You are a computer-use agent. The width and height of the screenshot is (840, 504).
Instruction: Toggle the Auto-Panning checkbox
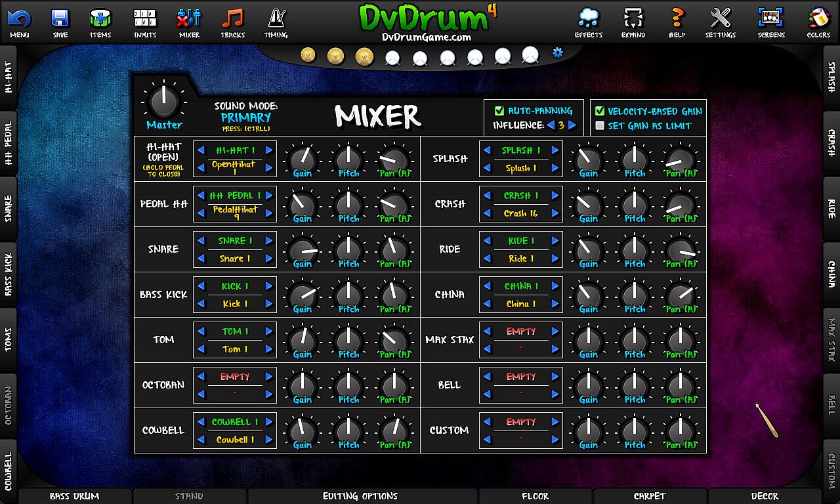[x=499, y=111]
